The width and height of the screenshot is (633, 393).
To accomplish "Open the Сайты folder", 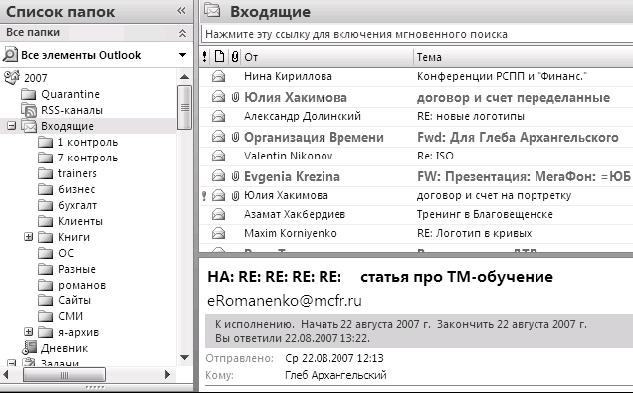I will click(74, 300).
